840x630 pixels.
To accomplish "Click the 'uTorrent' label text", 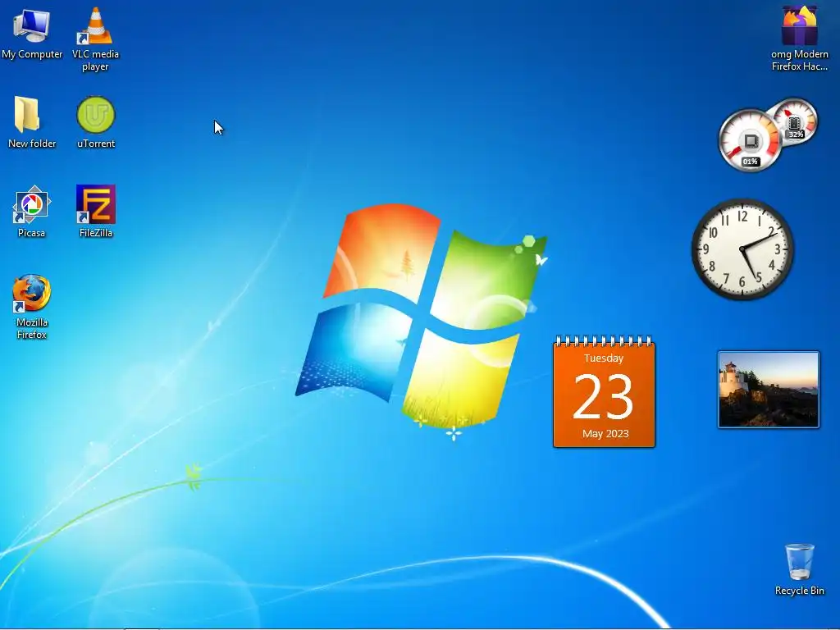I will click(x=96, y=144).
